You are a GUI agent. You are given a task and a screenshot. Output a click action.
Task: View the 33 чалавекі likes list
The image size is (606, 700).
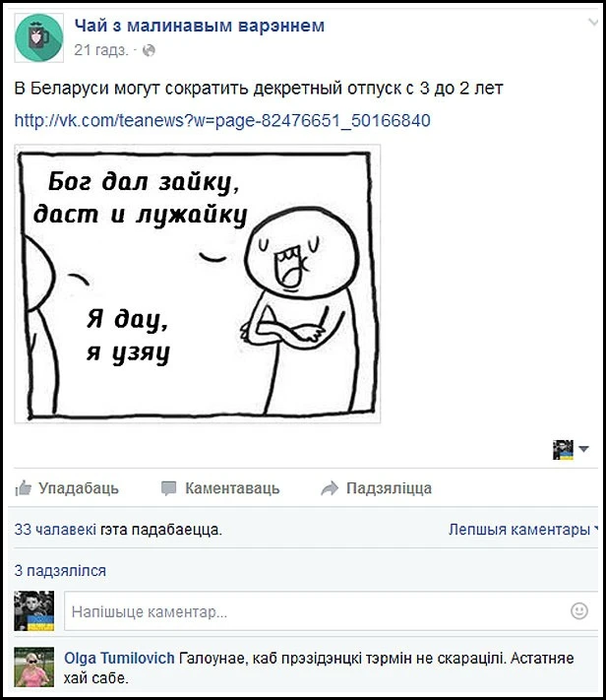[x=55, y=530]
